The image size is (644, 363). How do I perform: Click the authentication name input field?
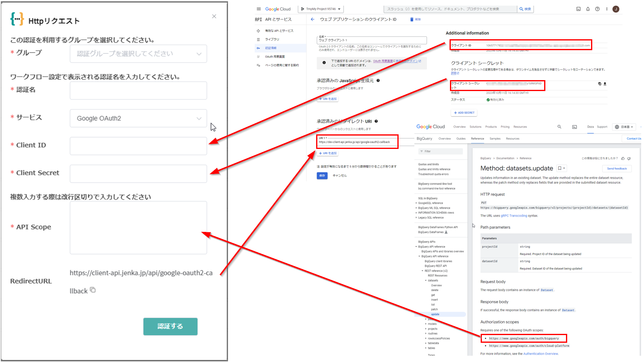tap(138, 91)
